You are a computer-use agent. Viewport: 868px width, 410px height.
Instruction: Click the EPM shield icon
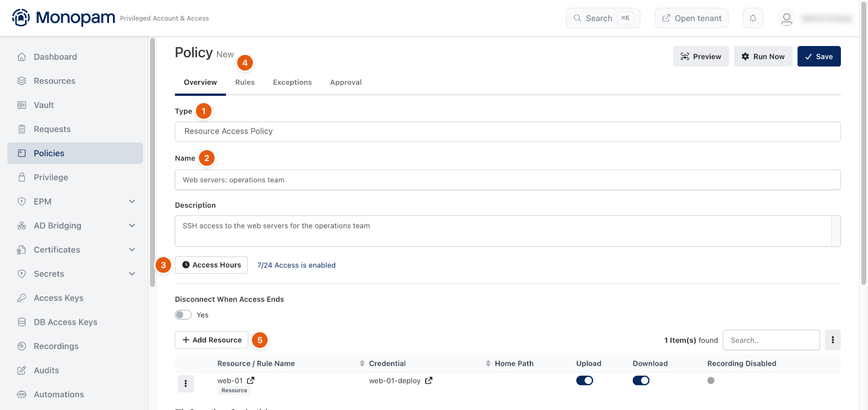click(x=22, y=202)
